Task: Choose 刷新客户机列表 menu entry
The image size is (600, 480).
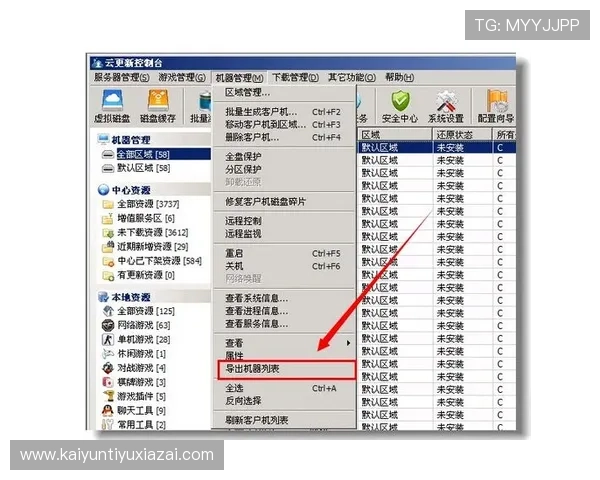Action: [x=284, y=420]
